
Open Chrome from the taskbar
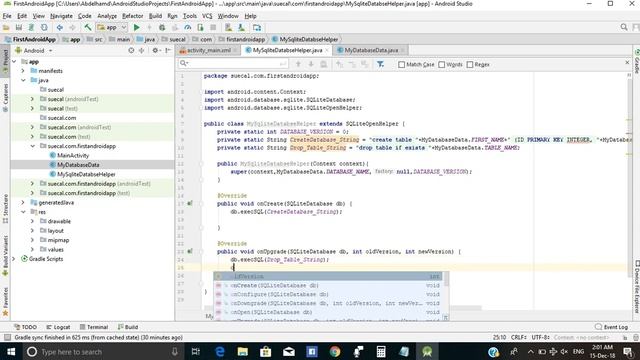[335, 351]
